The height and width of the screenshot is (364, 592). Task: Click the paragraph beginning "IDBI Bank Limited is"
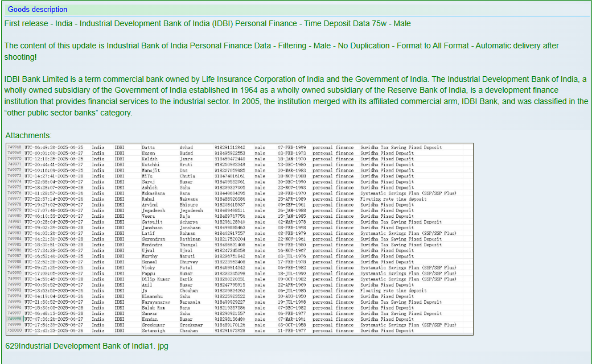297,96
